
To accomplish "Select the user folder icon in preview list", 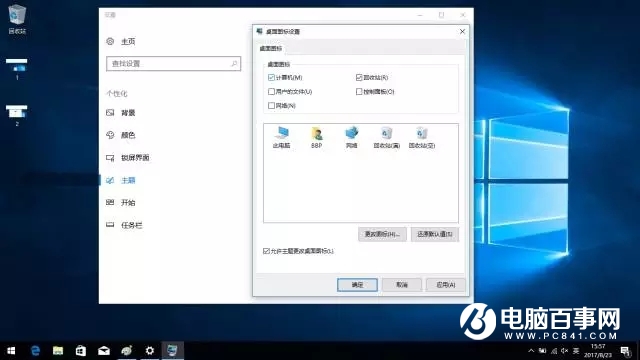I will [x=316, y=138].
